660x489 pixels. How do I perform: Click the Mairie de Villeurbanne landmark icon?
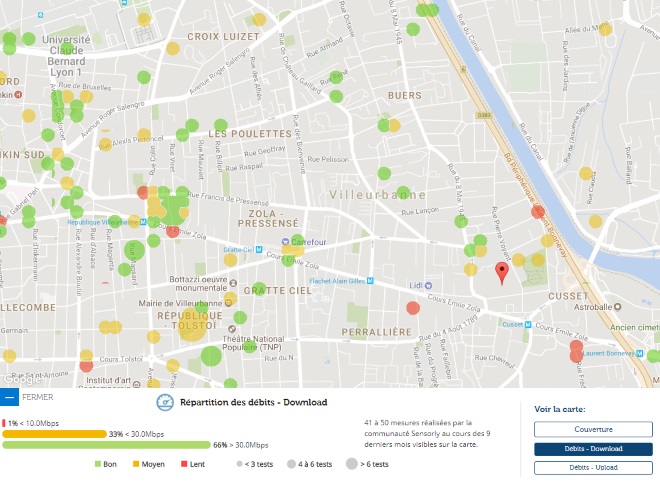229,304
